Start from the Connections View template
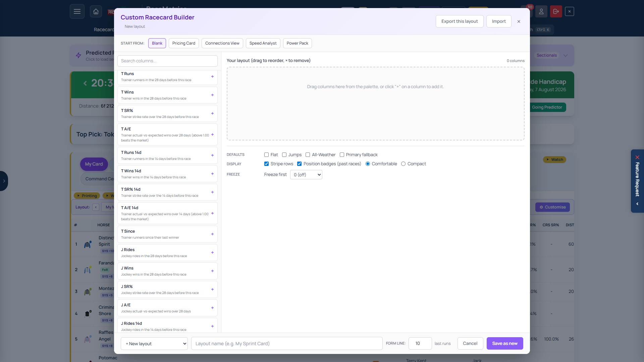This screenshot has height=362, width=644. point(222,43)
